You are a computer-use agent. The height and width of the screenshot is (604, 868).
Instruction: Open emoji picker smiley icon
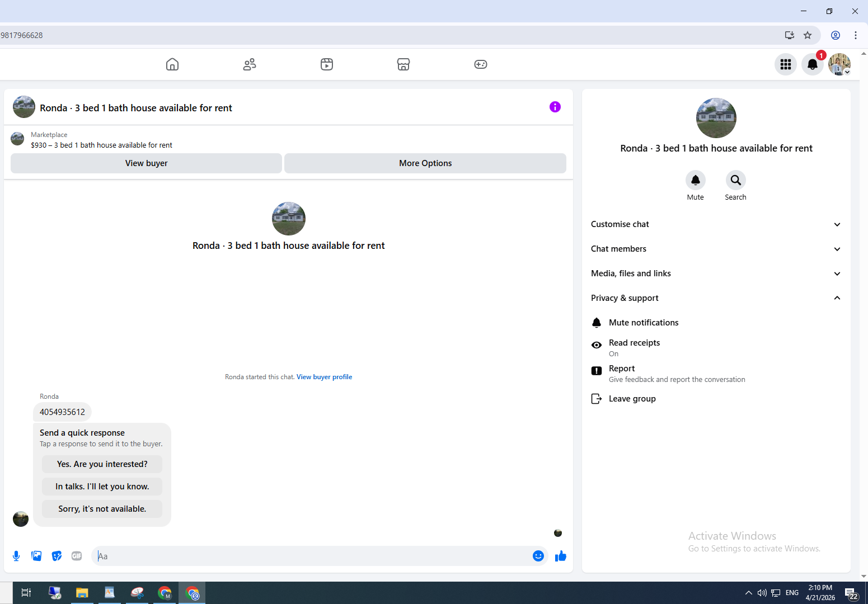pyautogui.click(x=538, y=556)
